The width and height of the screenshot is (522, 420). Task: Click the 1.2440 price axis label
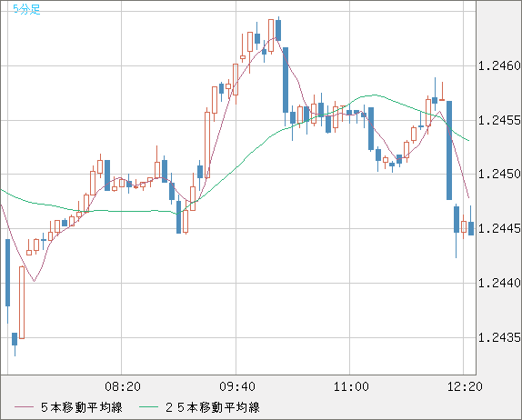tap(499, 283)
